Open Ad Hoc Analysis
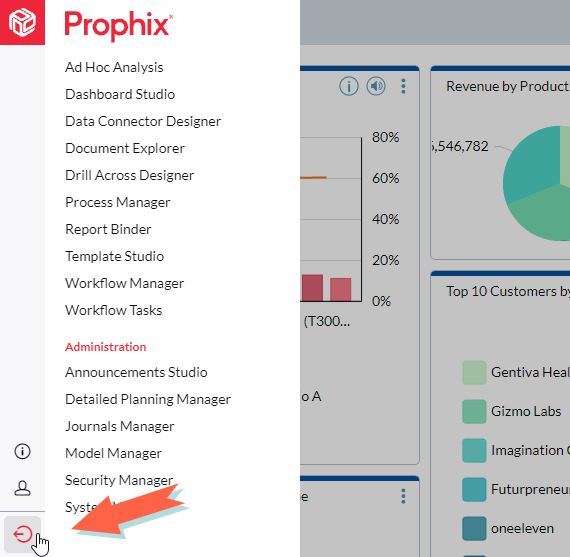Image resolution: width=570 pixels, height=557 pixels. 114,68
